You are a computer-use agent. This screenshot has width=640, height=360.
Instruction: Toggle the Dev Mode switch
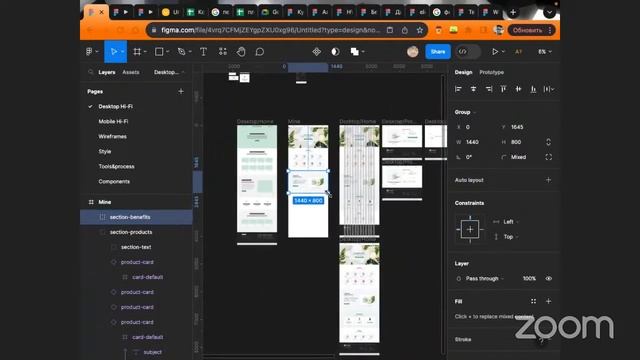point(467,52)
